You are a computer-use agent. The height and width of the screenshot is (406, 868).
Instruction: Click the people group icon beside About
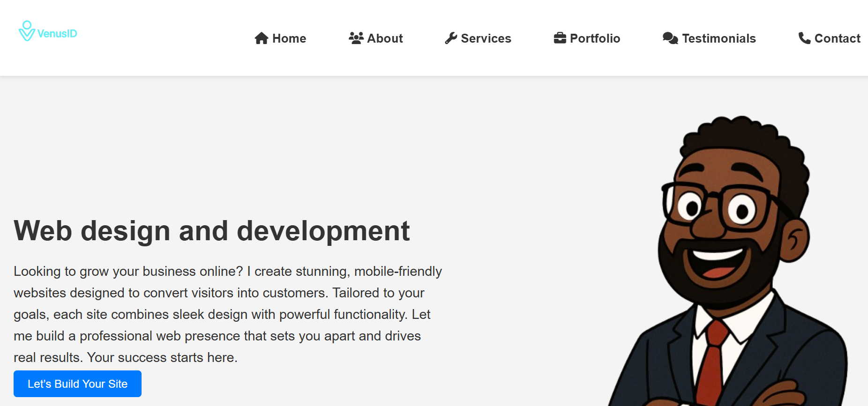(356, 38)
